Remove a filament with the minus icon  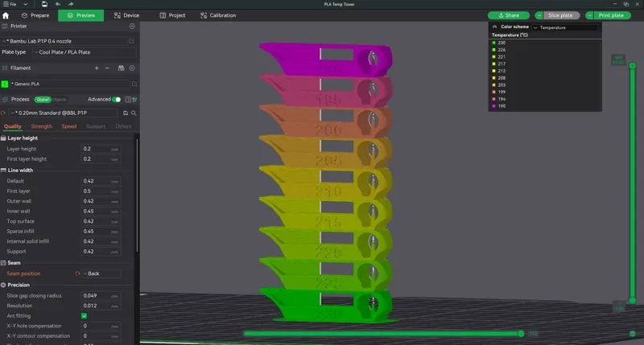(107, 68)
